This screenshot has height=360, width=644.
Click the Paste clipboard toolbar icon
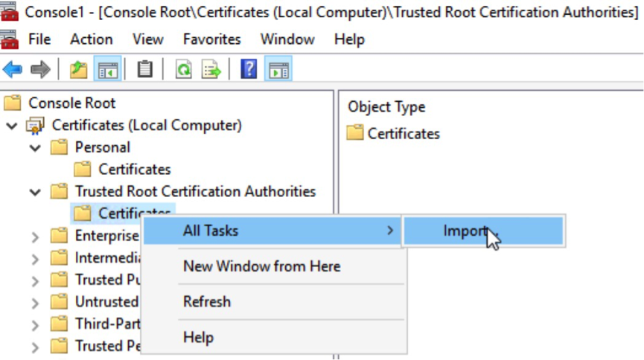pos(144,70)
